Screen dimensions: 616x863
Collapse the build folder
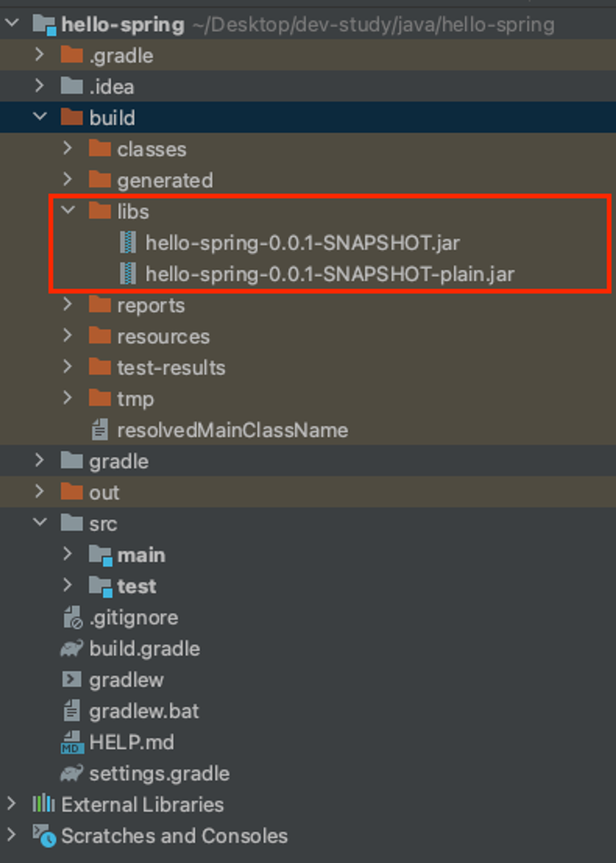[x=40, y=116]
